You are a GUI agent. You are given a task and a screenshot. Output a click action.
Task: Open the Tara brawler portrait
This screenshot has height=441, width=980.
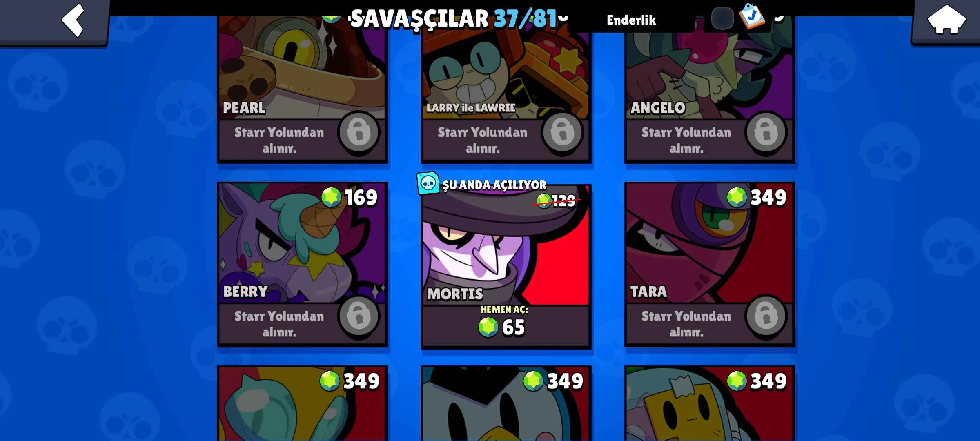coord(710,243)
